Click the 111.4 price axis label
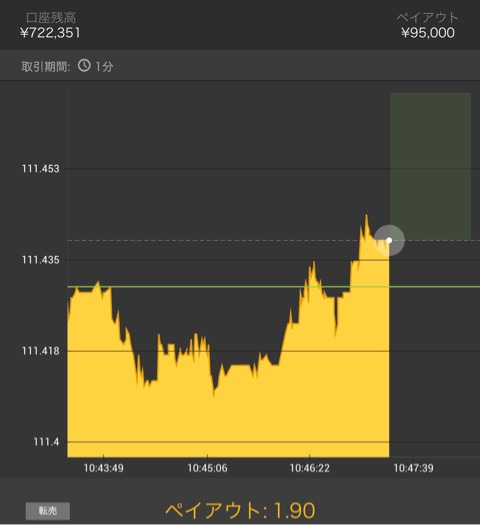This screenshot has width=480, height=525. [46, 442]
